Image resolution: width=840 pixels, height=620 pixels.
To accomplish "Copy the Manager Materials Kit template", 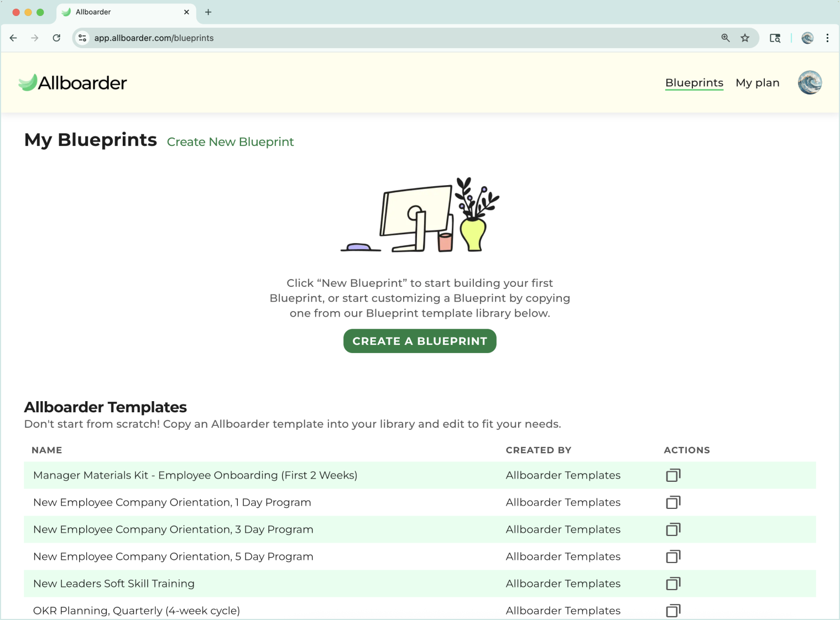I will point(673,475).
